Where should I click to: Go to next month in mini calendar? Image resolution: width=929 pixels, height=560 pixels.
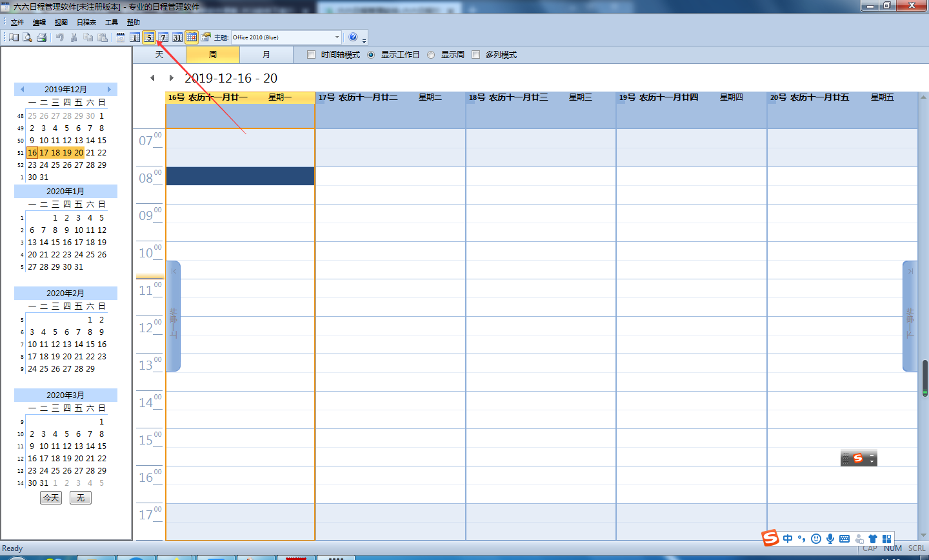(109, 90)
